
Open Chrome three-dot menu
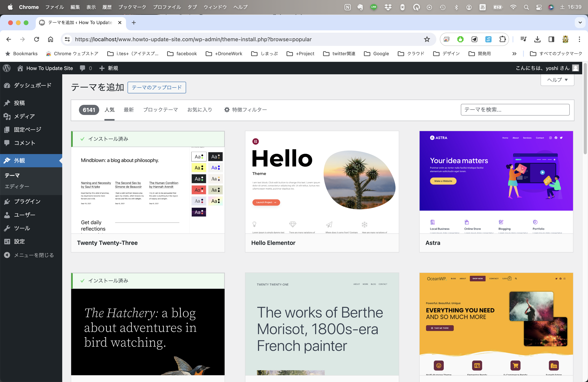point(579,39)
